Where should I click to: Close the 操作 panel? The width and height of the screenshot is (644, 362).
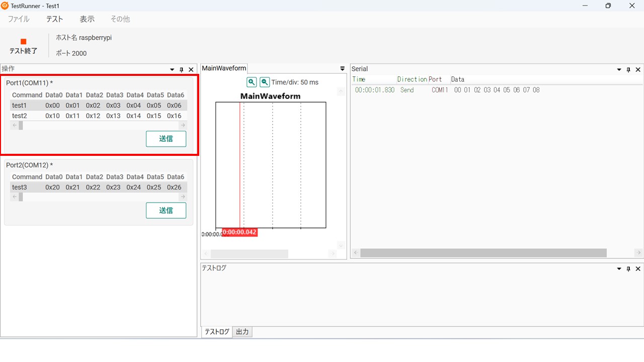[191, 70]
